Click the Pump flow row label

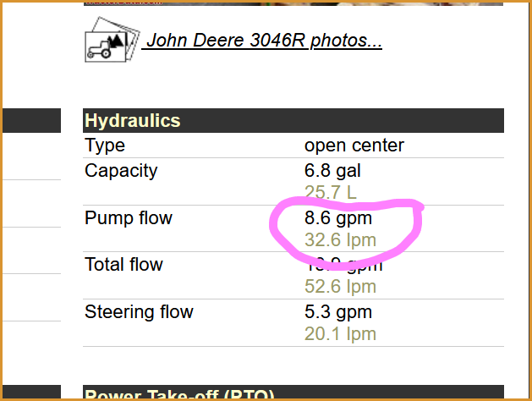click(129, 217)
